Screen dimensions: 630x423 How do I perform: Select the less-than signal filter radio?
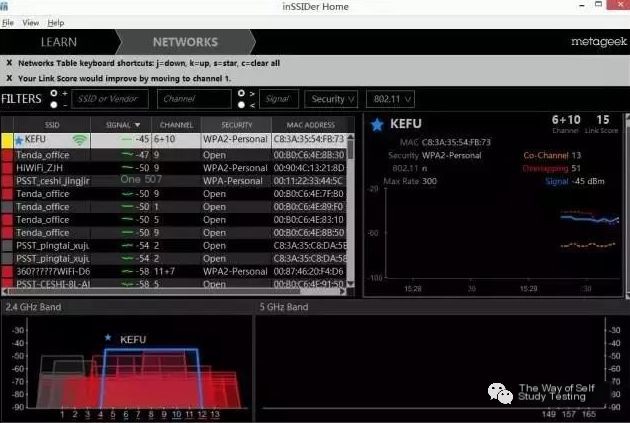tap(241, 105)
